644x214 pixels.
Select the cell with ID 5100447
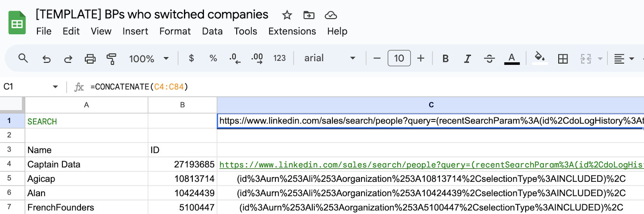point(182,208)
